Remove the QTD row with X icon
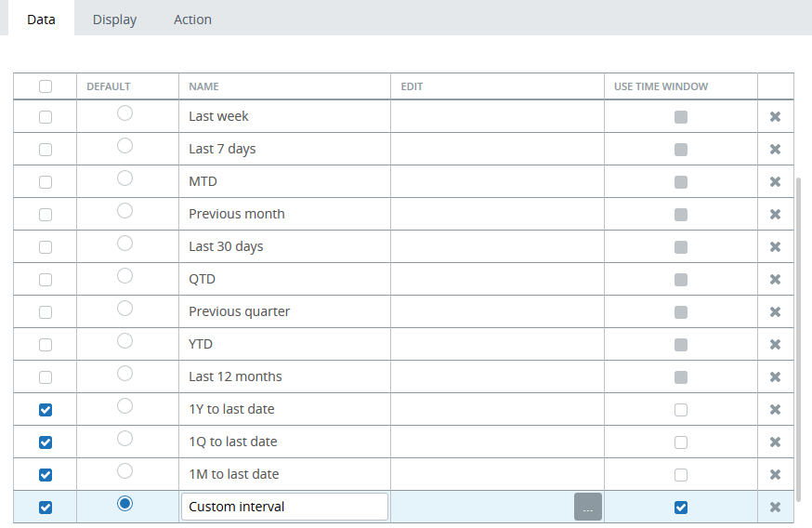 [775, 280]
